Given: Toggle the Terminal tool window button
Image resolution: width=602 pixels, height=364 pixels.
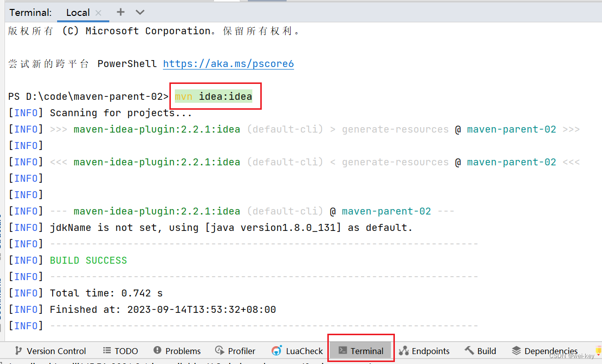Looking at the screenshot, I should point(361,351).
